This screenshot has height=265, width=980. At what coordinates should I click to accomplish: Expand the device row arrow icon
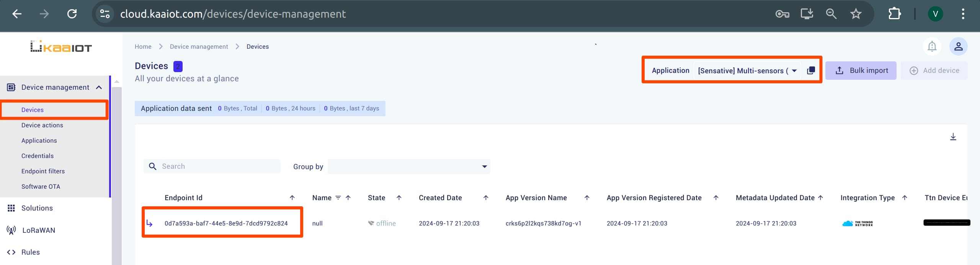click(x=149, y=223)
